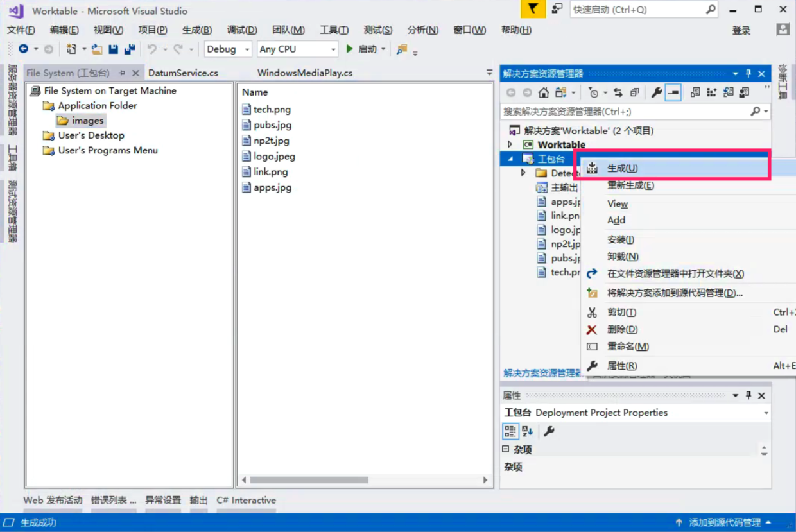Click the Save floppy disk icon

tap(114, 49)
